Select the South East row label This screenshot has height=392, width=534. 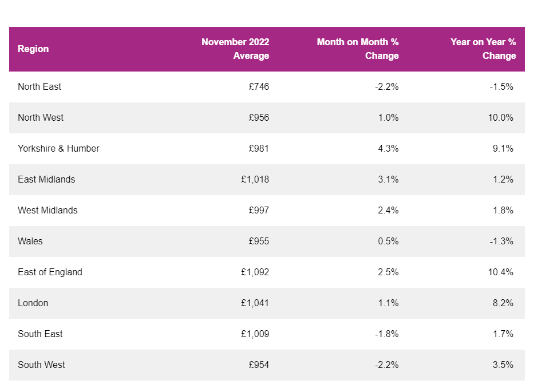[x=40, y=334]
